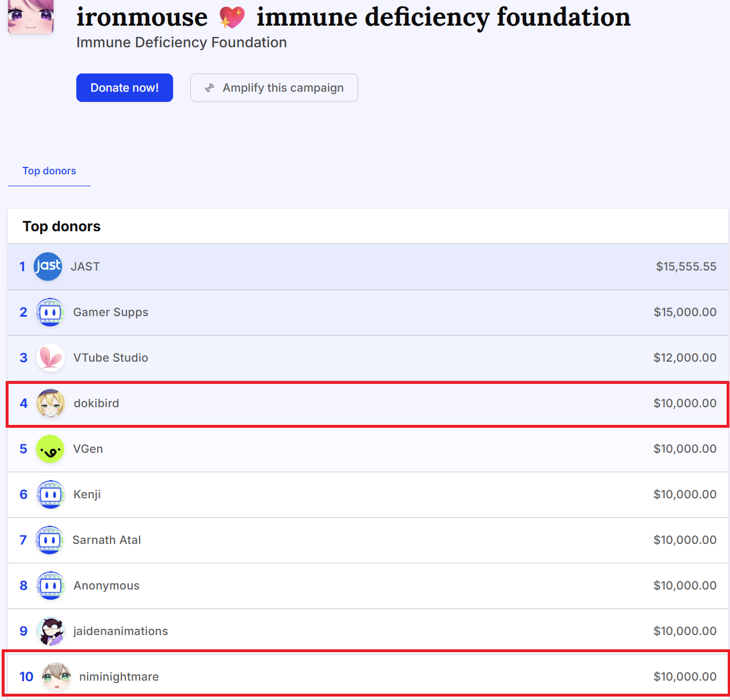Switch to the Top donors tab
Screen dimensions: 730x700
49,171
